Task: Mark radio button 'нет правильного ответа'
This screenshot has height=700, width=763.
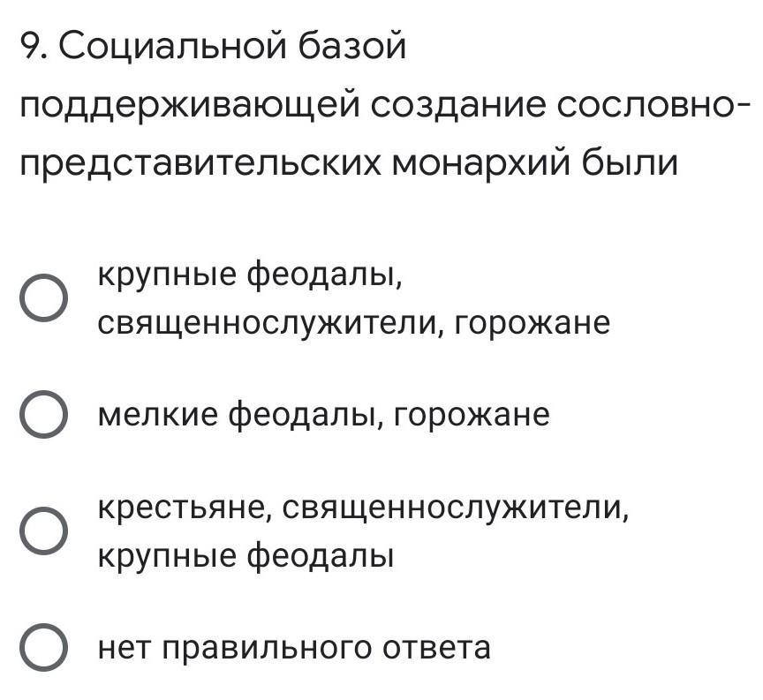Action: coord(44,647)
